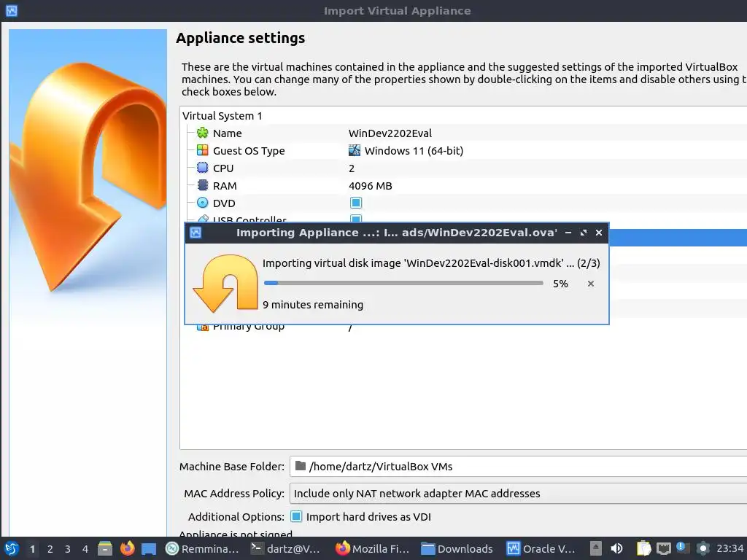Toggle the DVD checkbox
747x560 pixels.
click(356, 203)
